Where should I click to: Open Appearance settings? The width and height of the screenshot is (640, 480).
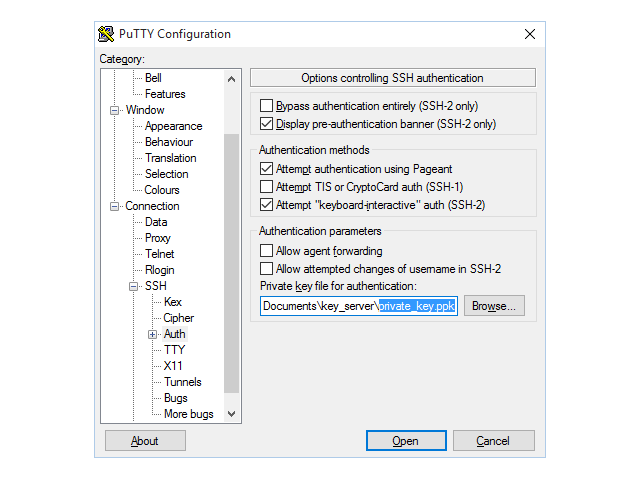click(x=173, y=126)
